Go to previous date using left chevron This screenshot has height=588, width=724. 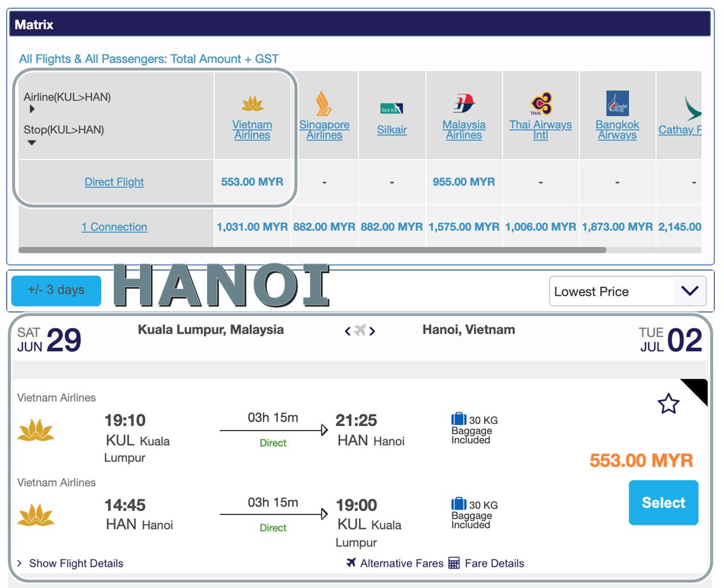coord(348,330)
